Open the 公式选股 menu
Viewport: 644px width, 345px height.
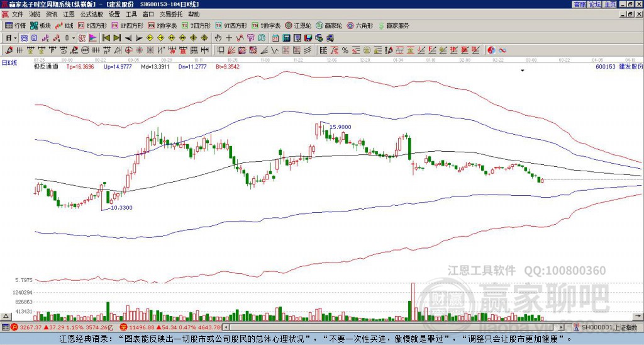tap(92, 14)
